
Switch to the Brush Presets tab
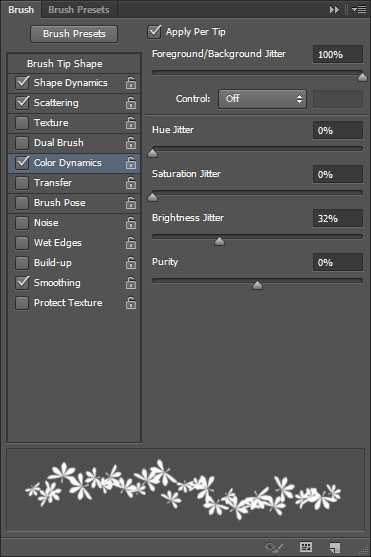coord(79,10)
